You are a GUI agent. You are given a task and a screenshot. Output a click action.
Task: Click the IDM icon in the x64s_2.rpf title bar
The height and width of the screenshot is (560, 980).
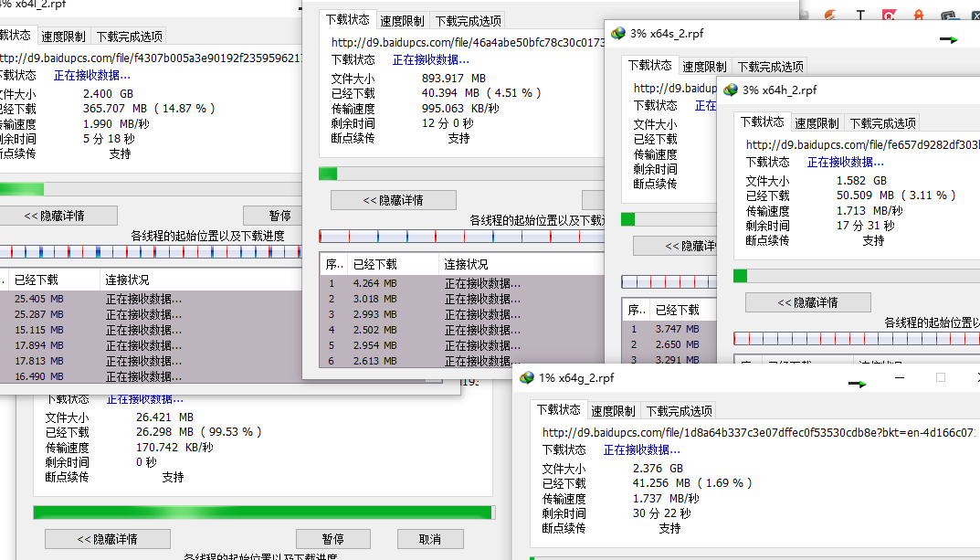(618, 33)
